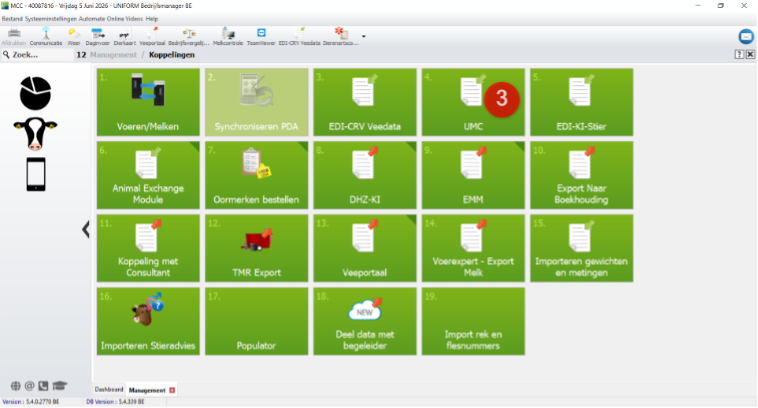This screenshot has width=758, height=408.
Task: Click the DB Version 5.4.339 BE text
Action: [x=115, y=402]
